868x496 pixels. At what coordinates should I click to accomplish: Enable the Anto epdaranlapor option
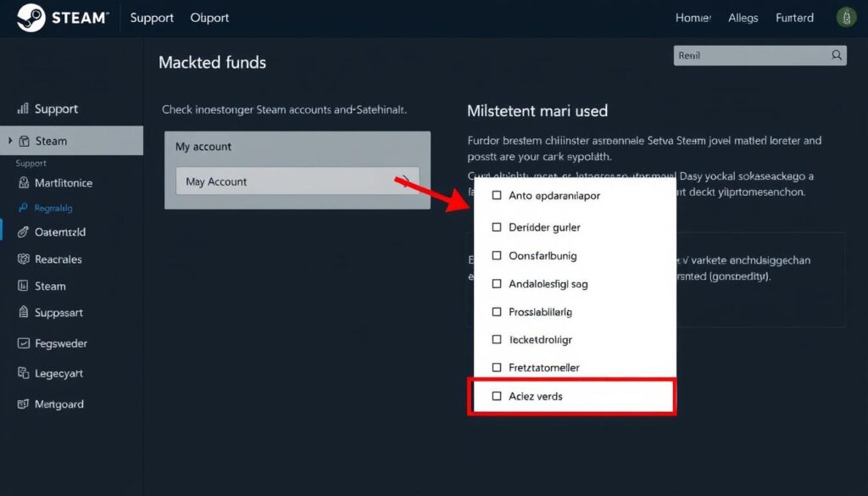point(496,195)
